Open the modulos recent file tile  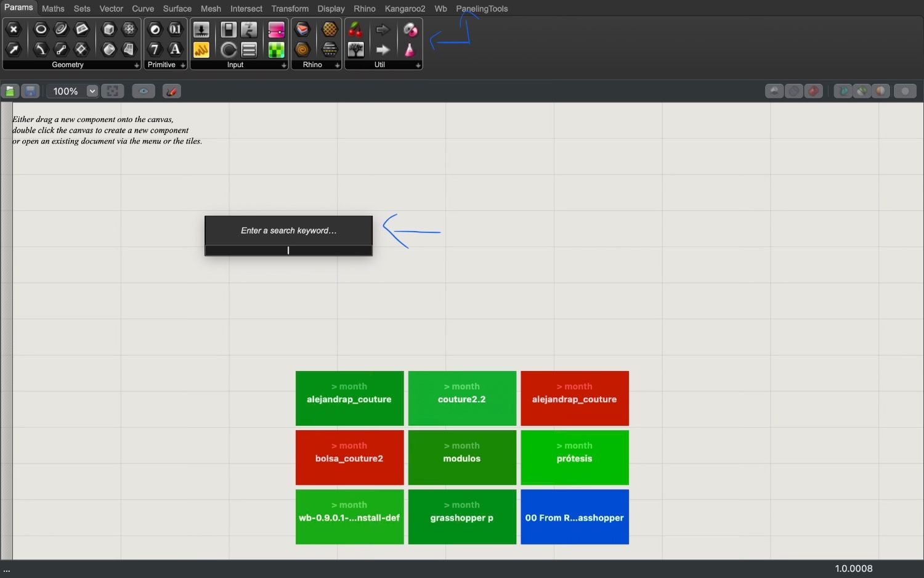point(462,457)
